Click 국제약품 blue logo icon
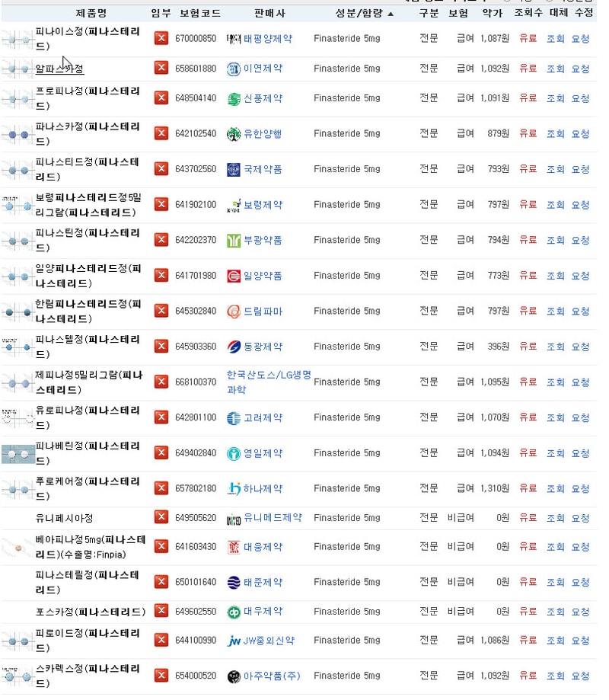The height and width of the screenshot is (700, 609). (x=234, y=169)
